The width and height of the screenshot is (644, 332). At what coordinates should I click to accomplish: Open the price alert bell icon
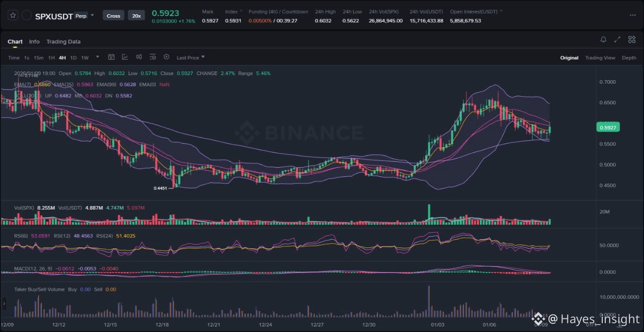point(603,40)
